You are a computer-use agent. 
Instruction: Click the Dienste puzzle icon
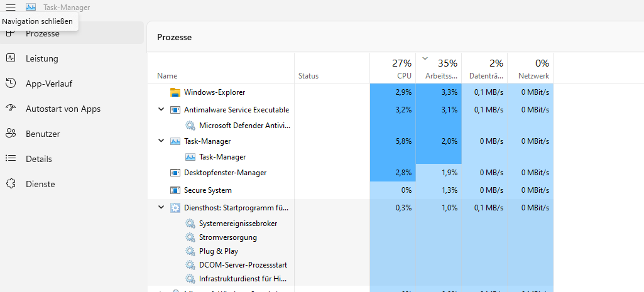point(11,183)
